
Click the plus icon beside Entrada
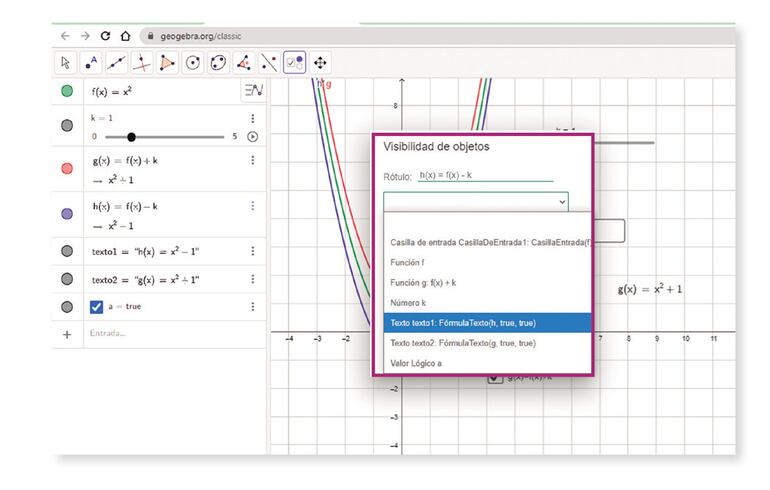(67, 334)
